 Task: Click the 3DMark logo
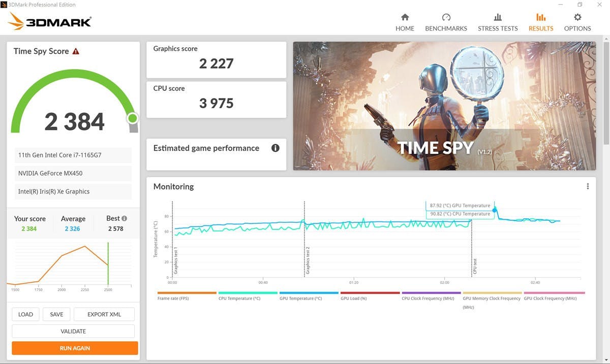click(x=50, y=21)
